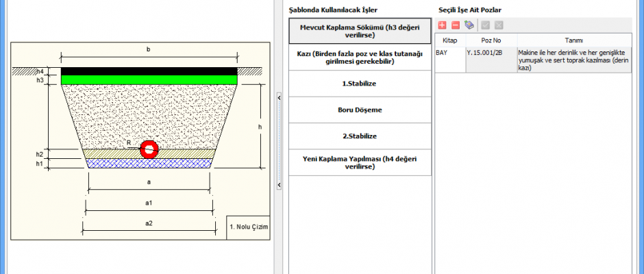The image size is (644, 274).
Task: Collapse panel using upper splitter arrow
Action: [x=280, y=99]
